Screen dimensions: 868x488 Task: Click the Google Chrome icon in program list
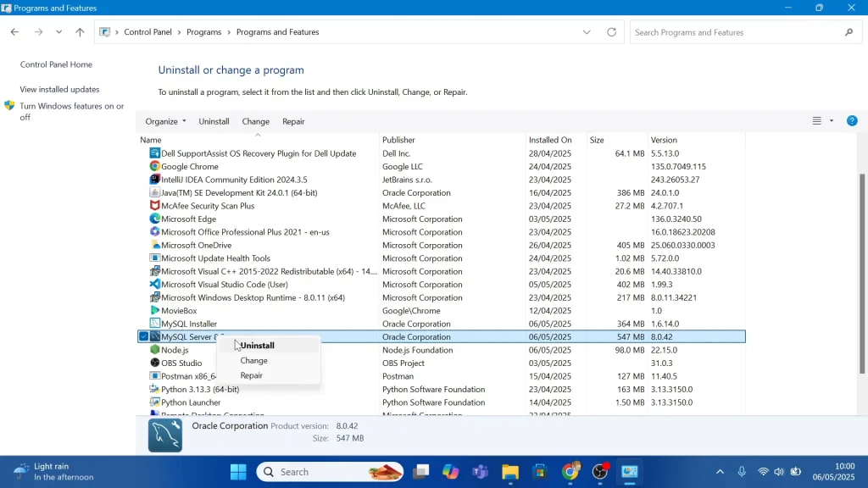coord(154,166)
